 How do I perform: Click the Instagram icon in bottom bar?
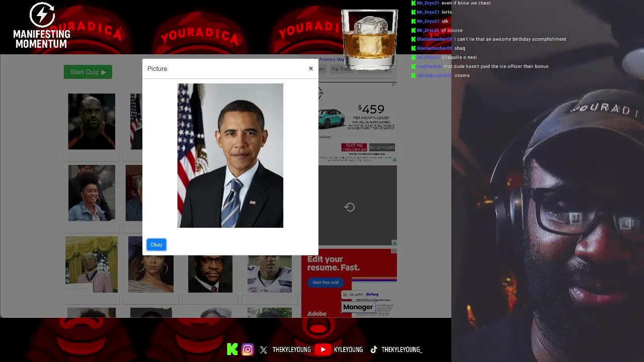(248, 349)
